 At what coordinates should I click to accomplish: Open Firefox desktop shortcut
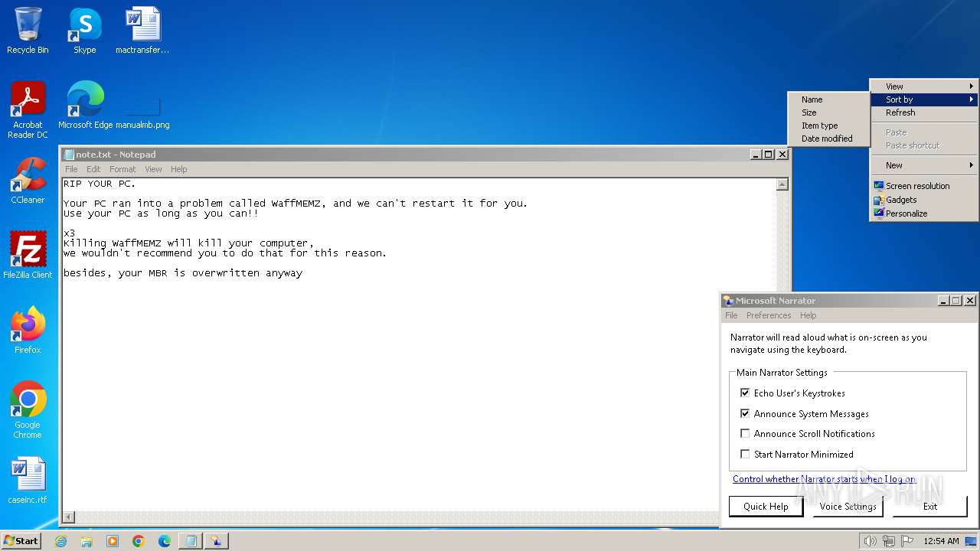[x=28, y=331]
